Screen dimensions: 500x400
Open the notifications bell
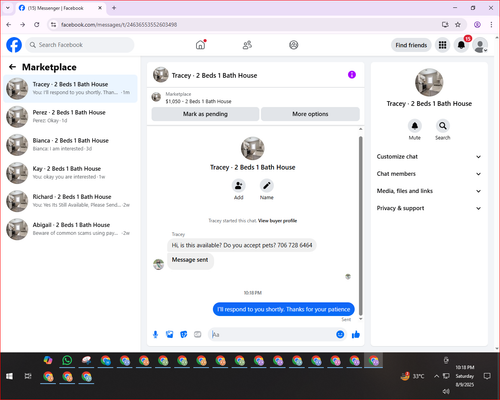461,45
